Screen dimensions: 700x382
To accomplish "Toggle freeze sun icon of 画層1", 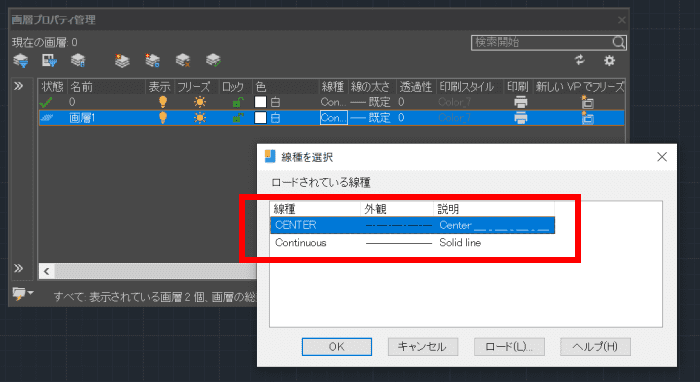I will point(200,118).
